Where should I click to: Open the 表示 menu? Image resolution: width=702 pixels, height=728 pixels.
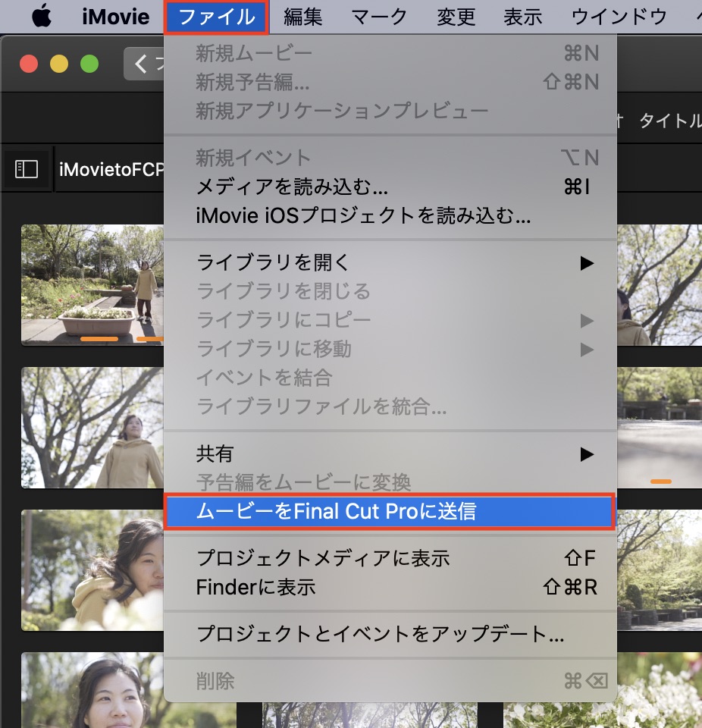click(523, 17)
